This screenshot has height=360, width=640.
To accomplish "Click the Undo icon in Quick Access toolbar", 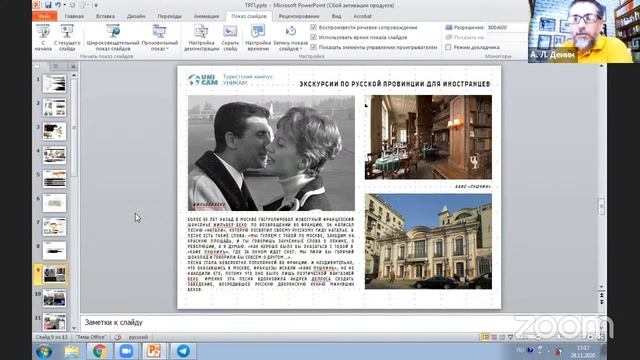I will pyautogui.click(x=58, y=5).
